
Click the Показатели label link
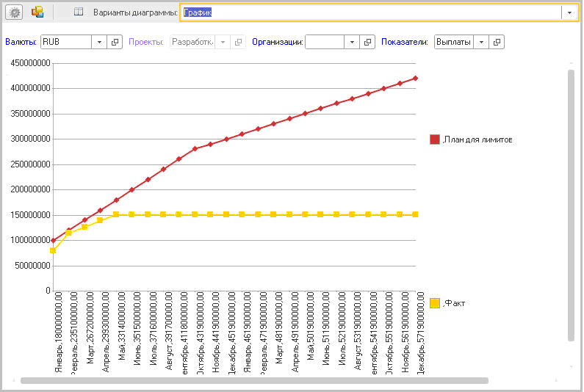tap(404, 43)
